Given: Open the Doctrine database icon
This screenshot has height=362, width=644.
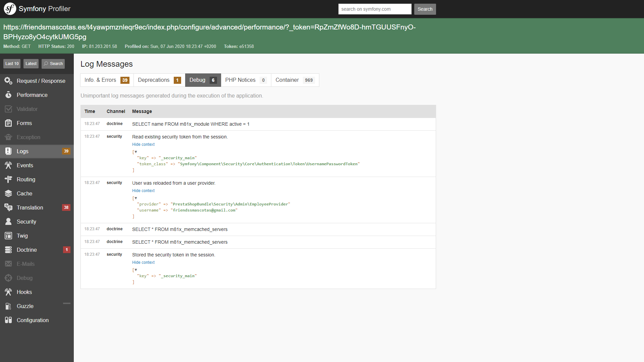Looking at the screenshot, I should click(x=8, y=250).
